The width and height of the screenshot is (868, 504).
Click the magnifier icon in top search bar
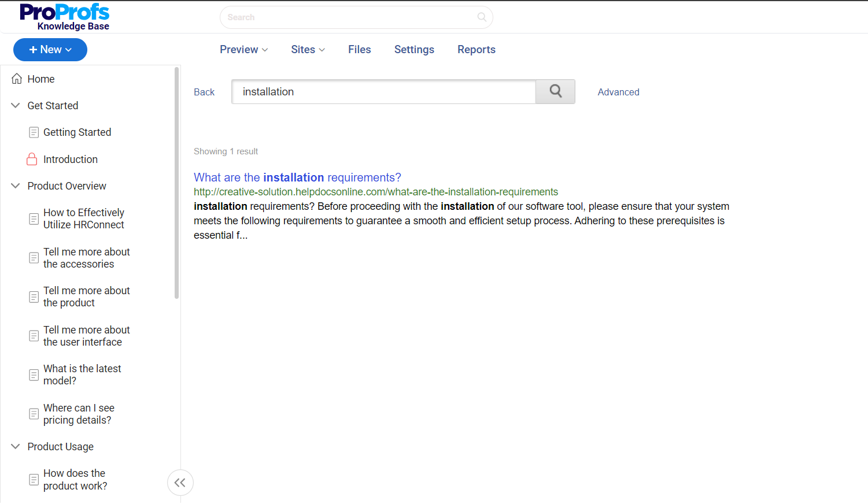[x=482, y=17]
